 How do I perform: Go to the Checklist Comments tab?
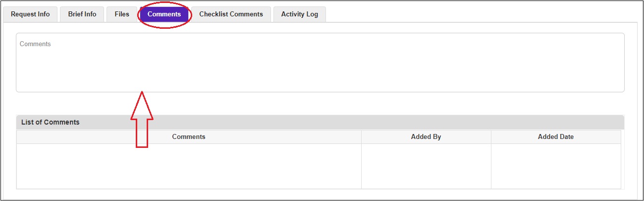point(231,14)
